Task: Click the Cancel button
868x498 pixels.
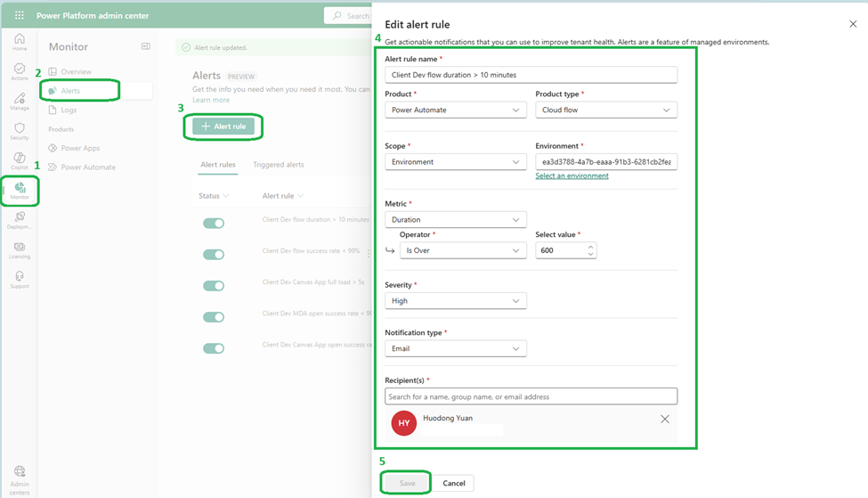Action: (454, 483)
